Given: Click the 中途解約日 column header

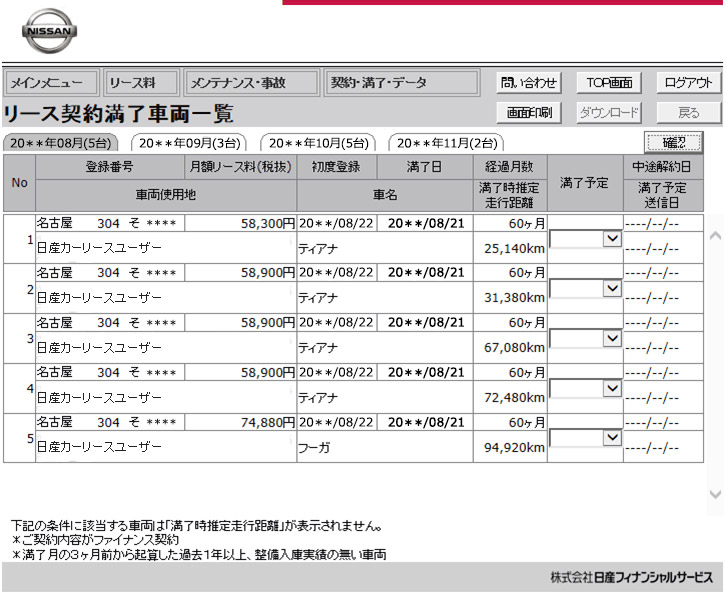Looking at the screenshot, I should click(x=663, y=167).
